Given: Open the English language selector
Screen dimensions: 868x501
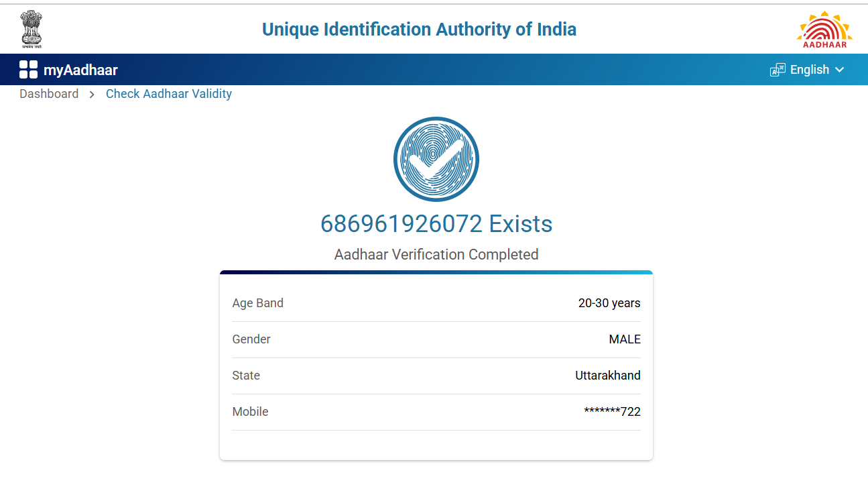Looking at the screenshot, I should tap(810, 70).
